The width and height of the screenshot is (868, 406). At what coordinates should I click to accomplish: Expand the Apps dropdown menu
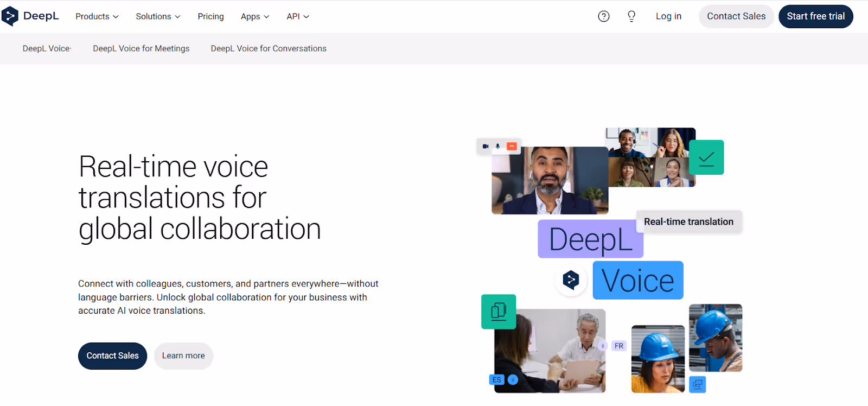[x=255, y=16]
